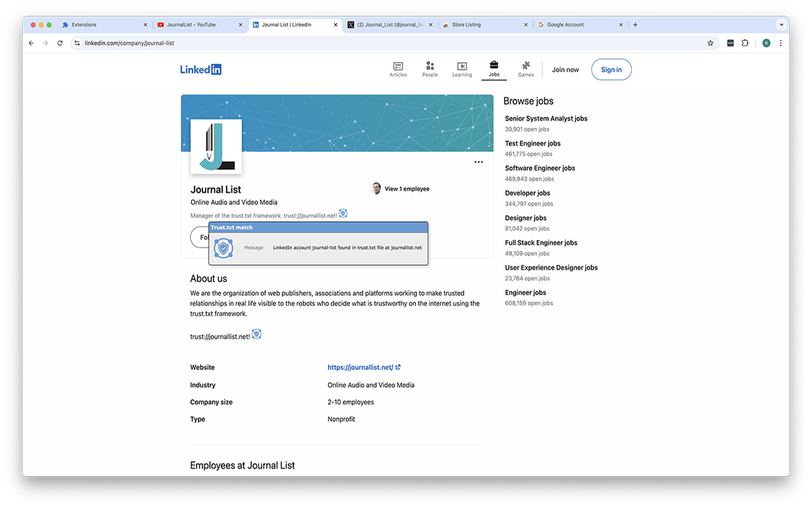Select the Journal List LinkedIn tab
This screenshot has height=508, width=812.
(296, 25)
